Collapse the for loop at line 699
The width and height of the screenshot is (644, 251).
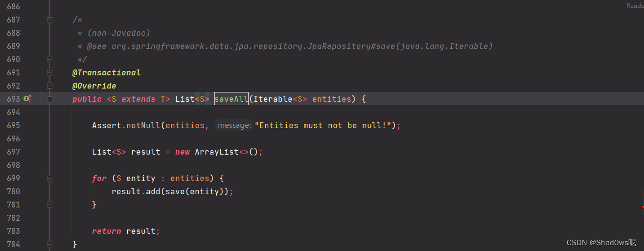pos(49,179)
